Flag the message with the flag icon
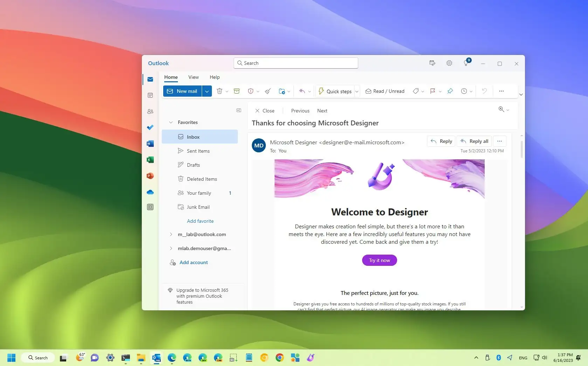Image resolution: width=588 pixels, height=366 pixels. (433, 91)
